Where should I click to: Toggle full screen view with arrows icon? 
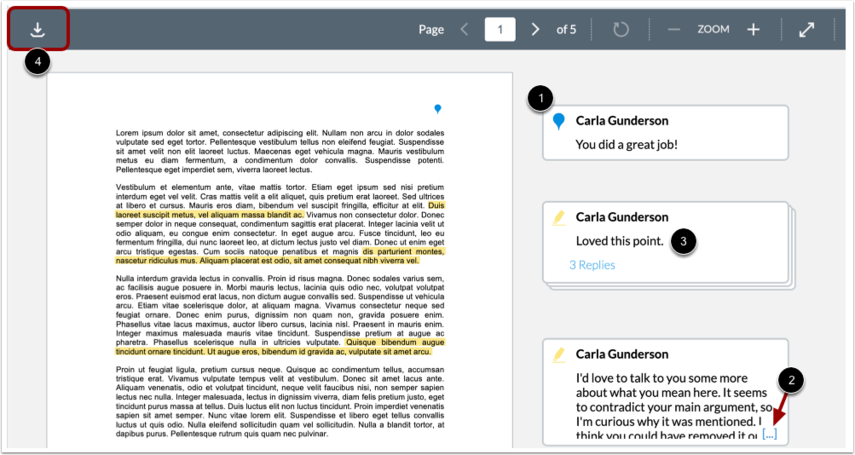pyautogui.click(x=806, y=29)
